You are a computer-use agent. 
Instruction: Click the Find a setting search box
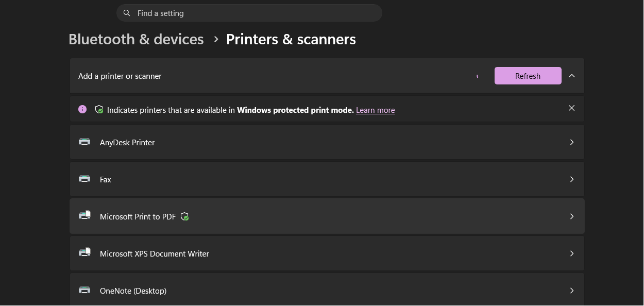249,13
